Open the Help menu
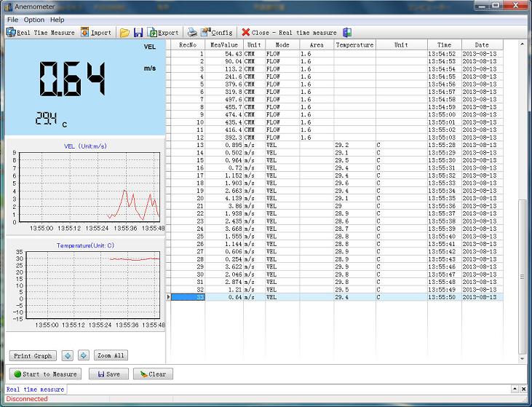The width and height of the screenshot is (532, 407). pos(57,20)
